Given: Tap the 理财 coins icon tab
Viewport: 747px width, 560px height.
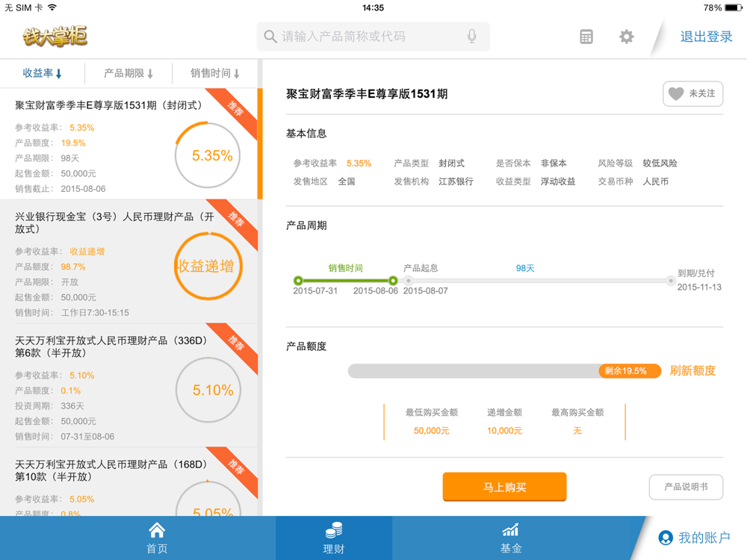Looking at the screenshot, I should (x=334, y=530).
